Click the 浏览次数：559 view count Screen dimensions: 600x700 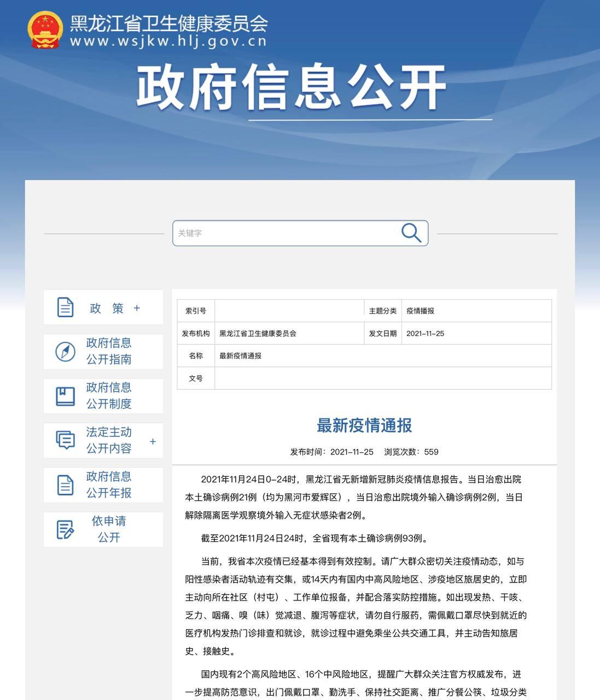[x=411, y=452]
